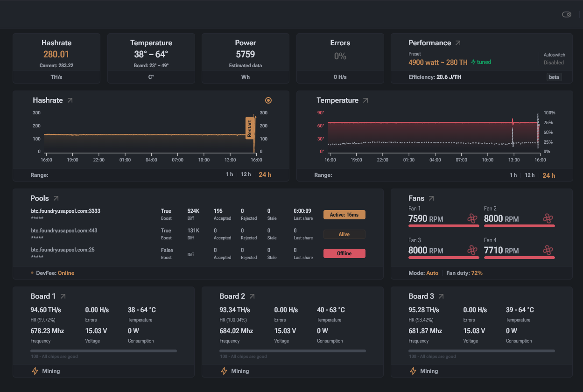Open the Temperature chart arrow link
Image resolution: width=583 pixels, height=392 pixels.
[x=365, y=100]
